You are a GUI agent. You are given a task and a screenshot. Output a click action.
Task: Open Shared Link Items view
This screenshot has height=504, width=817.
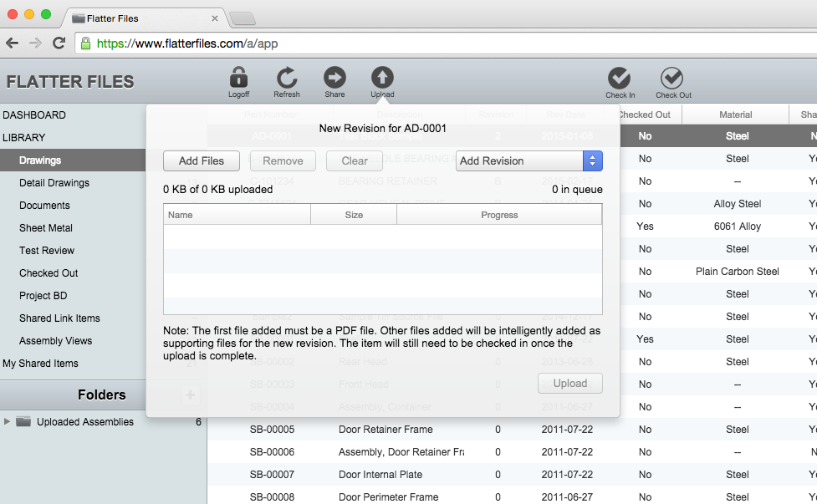tap(59, 318)
